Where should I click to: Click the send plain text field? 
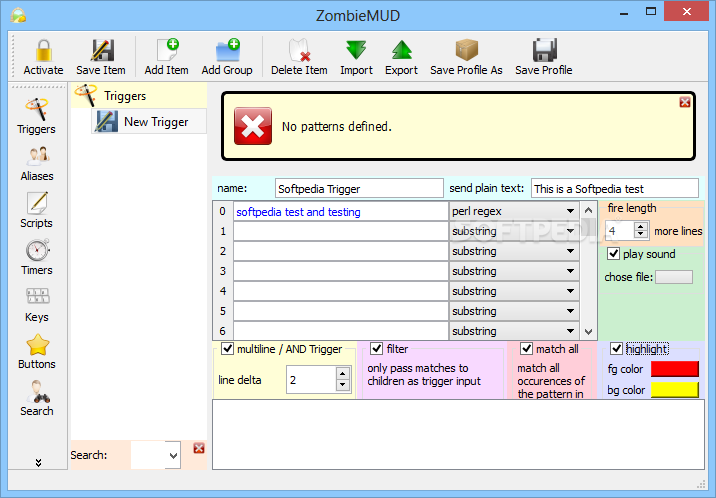615,189
